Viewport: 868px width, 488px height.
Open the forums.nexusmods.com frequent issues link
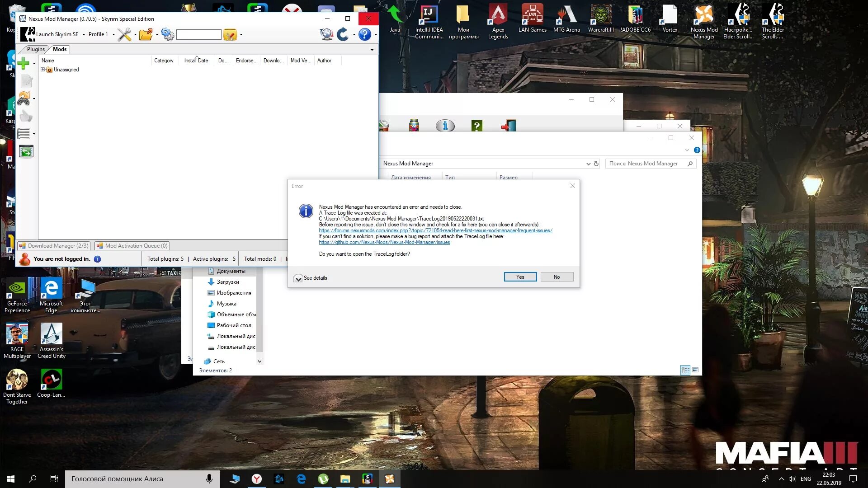point(435,230)
